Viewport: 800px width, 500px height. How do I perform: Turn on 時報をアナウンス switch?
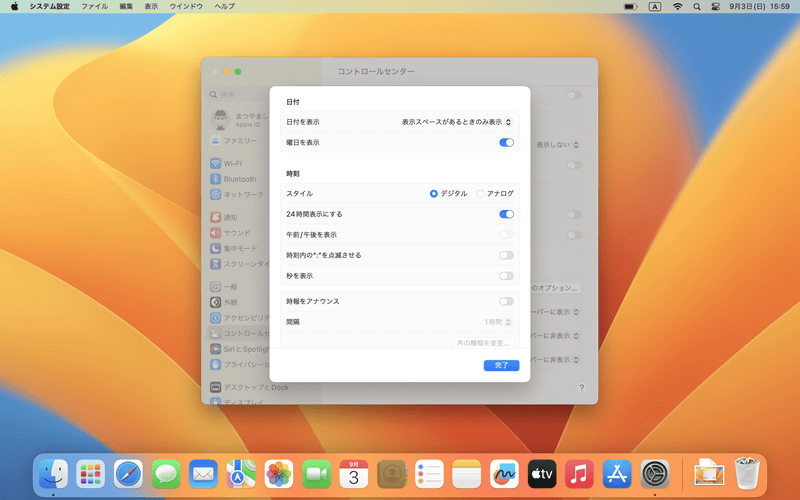tap(506, 302)
